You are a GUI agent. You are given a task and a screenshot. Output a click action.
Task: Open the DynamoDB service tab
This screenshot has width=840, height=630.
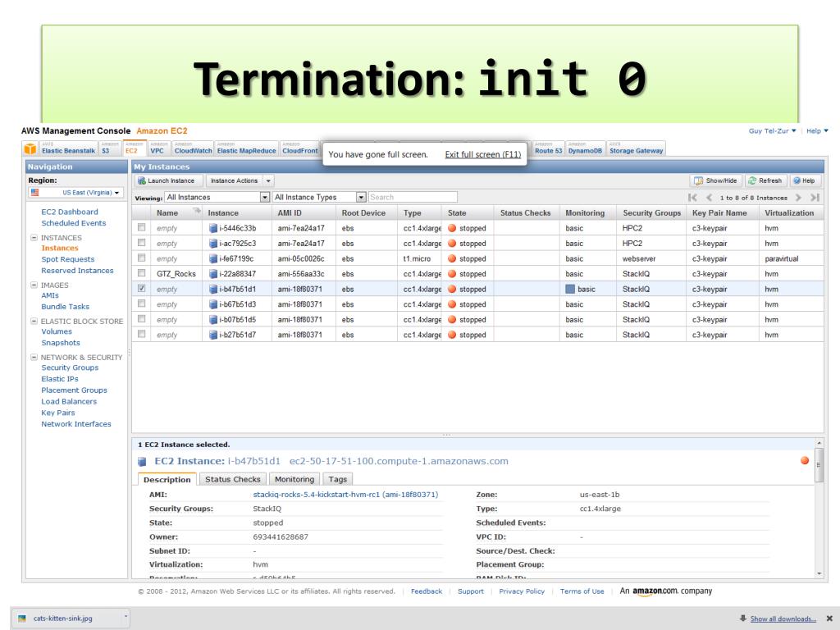click(x=585, y=148)
